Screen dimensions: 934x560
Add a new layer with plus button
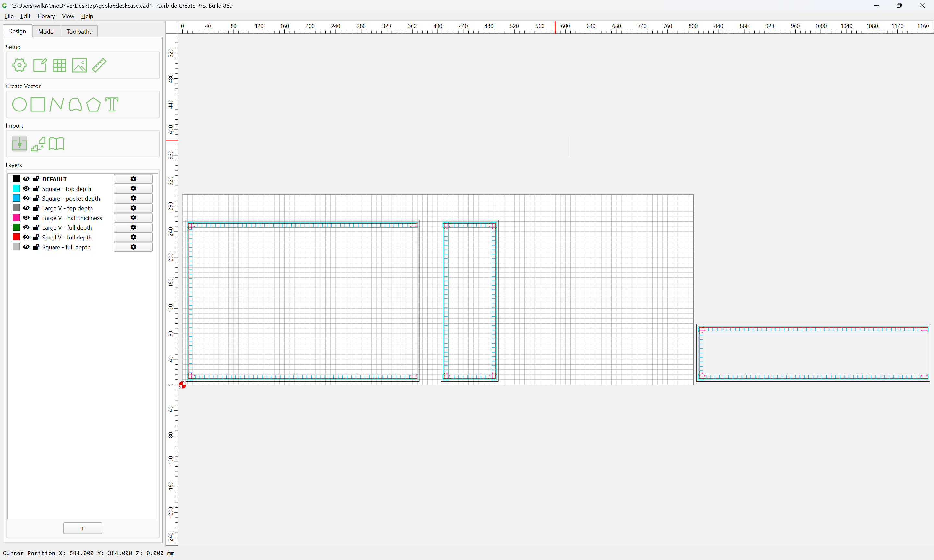[83, 528]
